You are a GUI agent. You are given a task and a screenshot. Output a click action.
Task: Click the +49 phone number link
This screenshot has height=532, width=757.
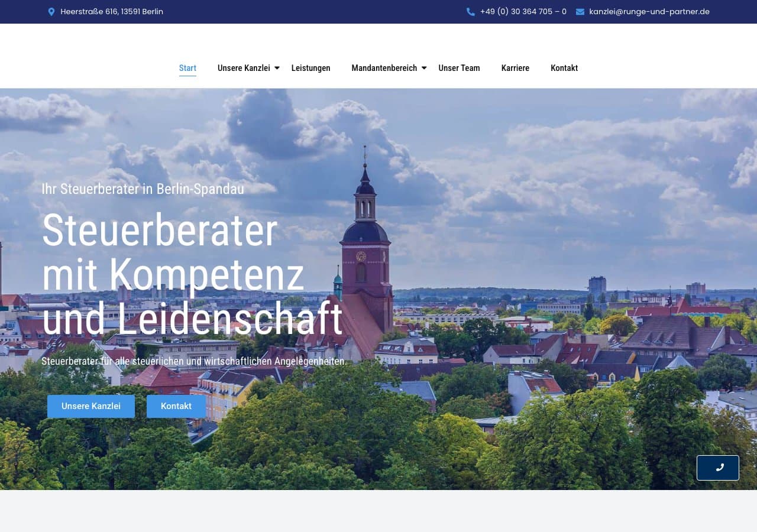click(523, 11)
